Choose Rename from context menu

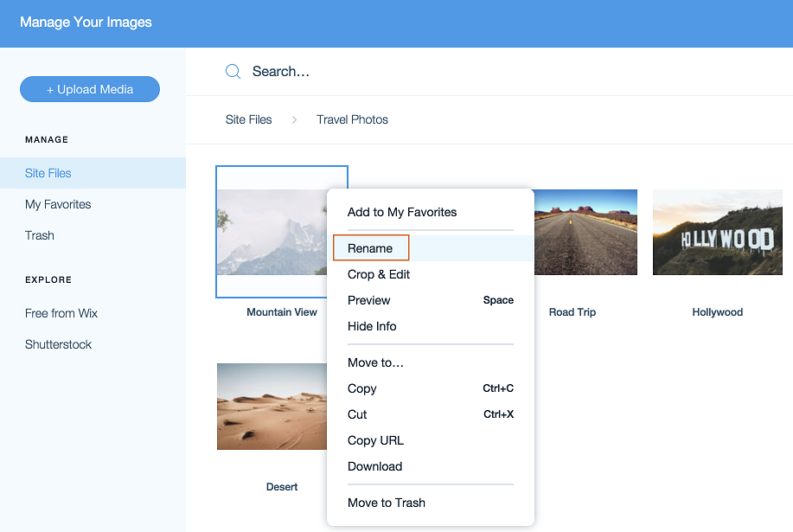click(431, 248)
